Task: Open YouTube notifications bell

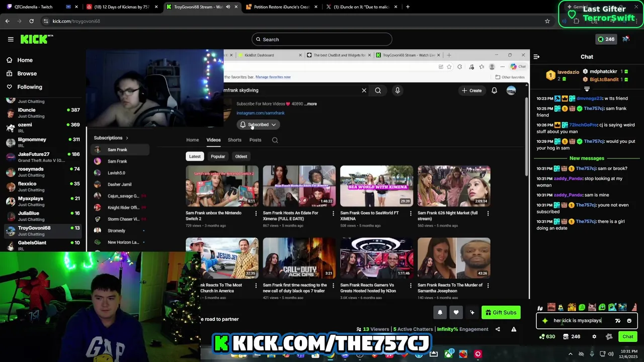Action: [x=494, y=90]
